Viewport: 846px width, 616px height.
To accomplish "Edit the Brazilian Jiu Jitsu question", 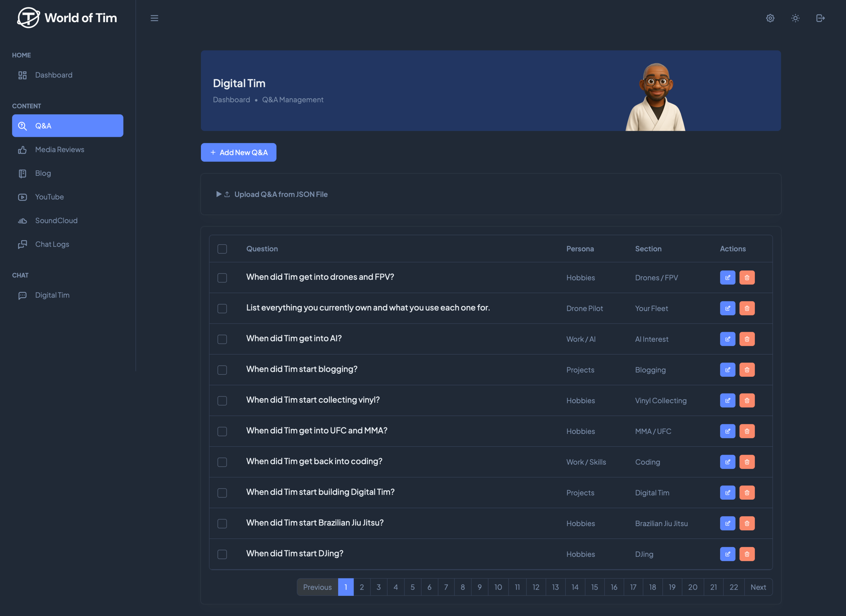I will click(x=727, y=523).
